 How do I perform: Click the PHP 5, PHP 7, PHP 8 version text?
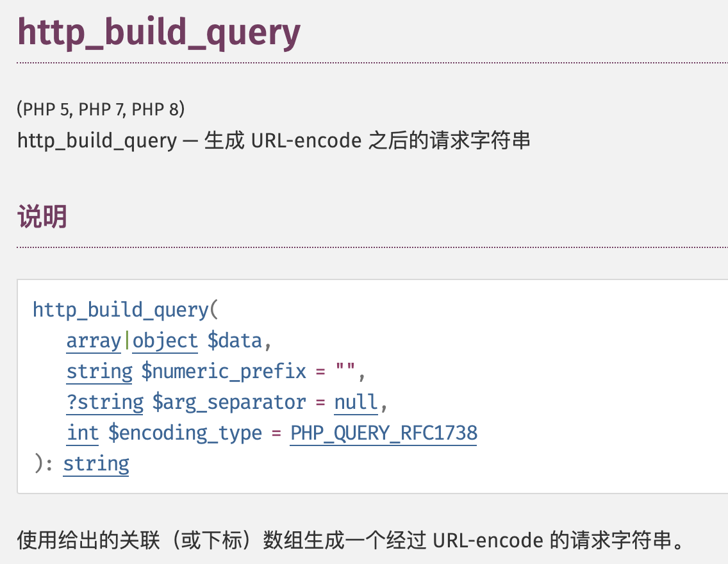(x=101, y=110)
